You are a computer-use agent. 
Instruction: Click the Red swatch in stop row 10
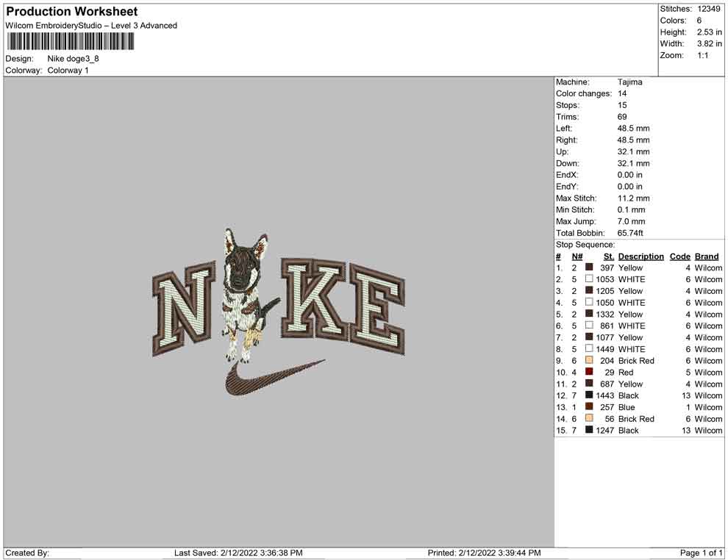[x=589, y=372]
